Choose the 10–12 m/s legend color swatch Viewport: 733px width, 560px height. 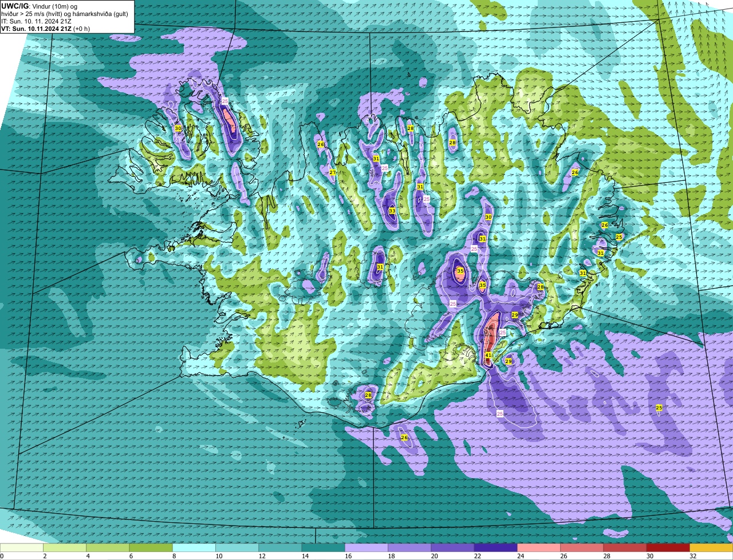237,547
